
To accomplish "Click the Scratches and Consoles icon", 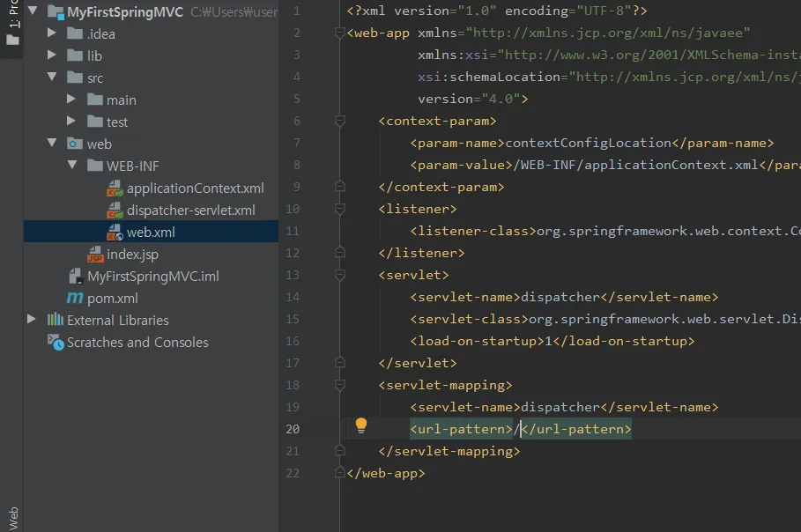I will 56,343.
